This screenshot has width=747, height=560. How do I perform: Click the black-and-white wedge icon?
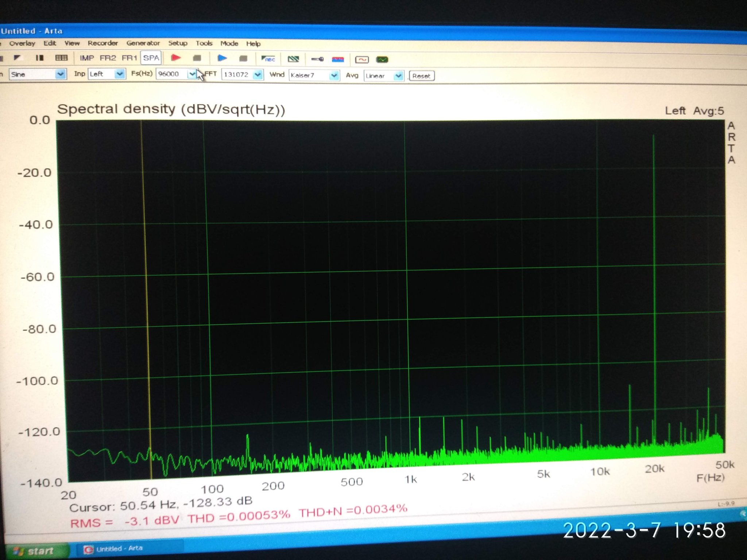(x=17, y=58)
